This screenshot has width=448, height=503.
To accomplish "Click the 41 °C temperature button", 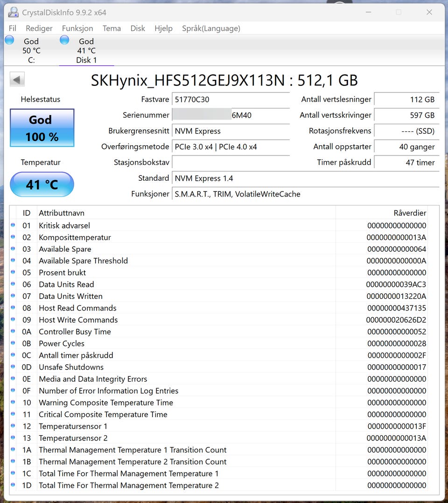I will click(42, 184).
